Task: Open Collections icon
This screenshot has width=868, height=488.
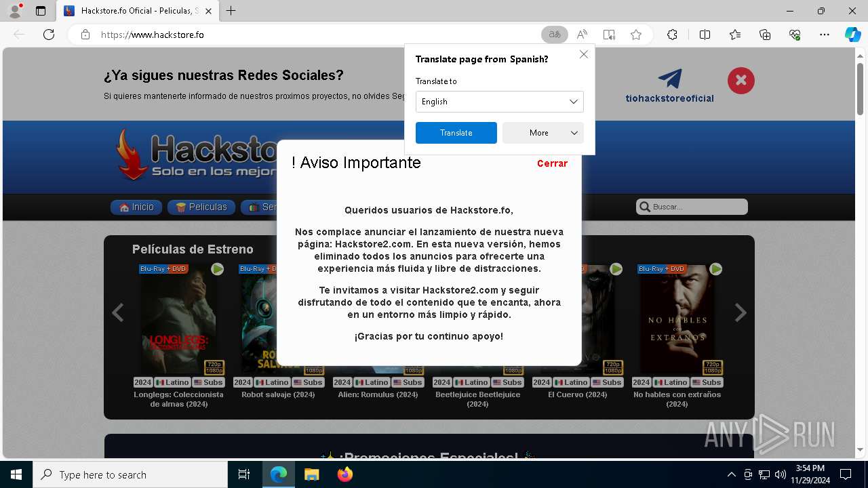Action: 765,35
